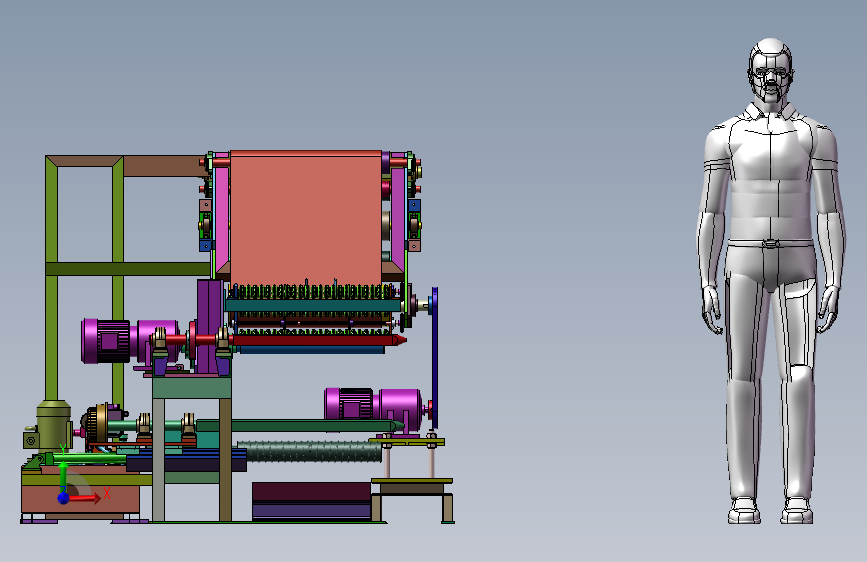Select the dark purple collection box
The height and width of the screenshot is (562, 867).
pos(311,501)
